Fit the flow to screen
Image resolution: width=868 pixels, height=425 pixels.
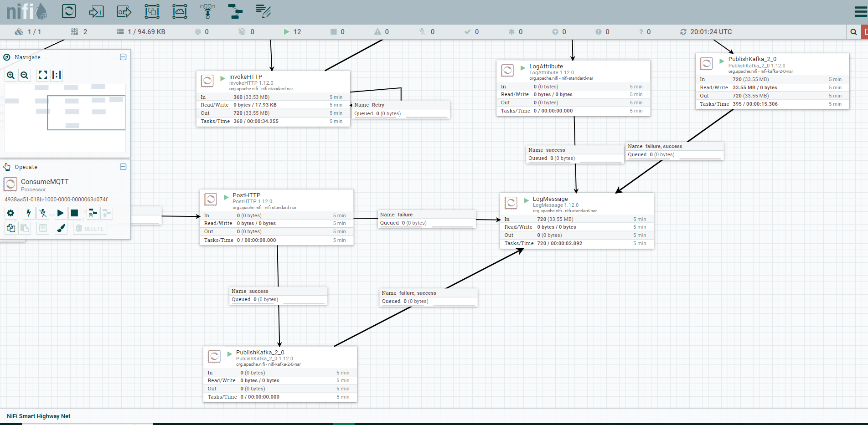pos(43,75)
